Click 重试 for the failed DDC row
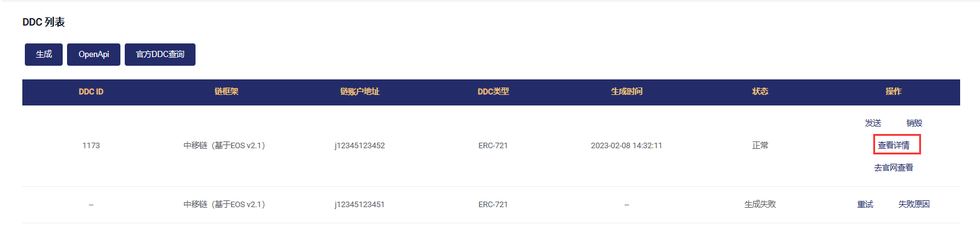The image size is (980, 227). (865, 204)
